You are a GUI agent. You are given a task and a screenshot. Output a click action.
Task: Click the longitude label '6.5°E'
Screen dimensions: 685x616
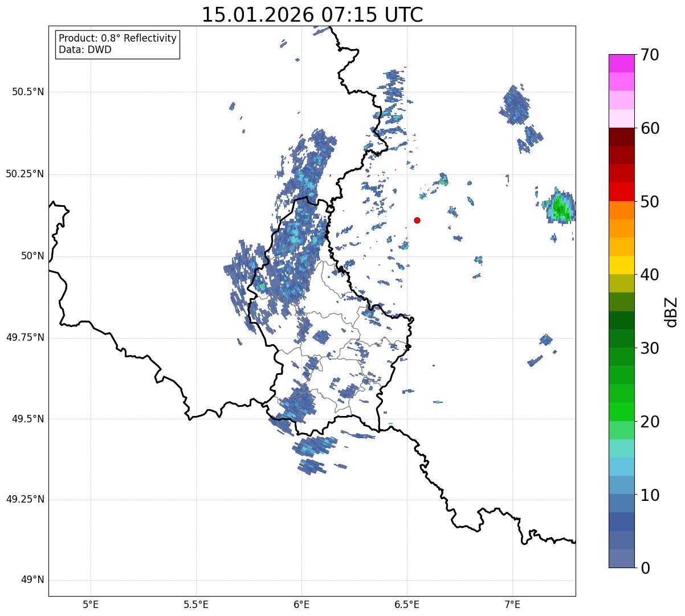pos(407,605)
